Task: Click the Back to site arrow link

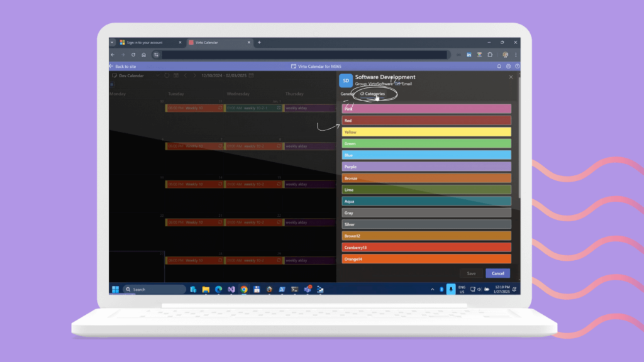Action: pos(123,67)
